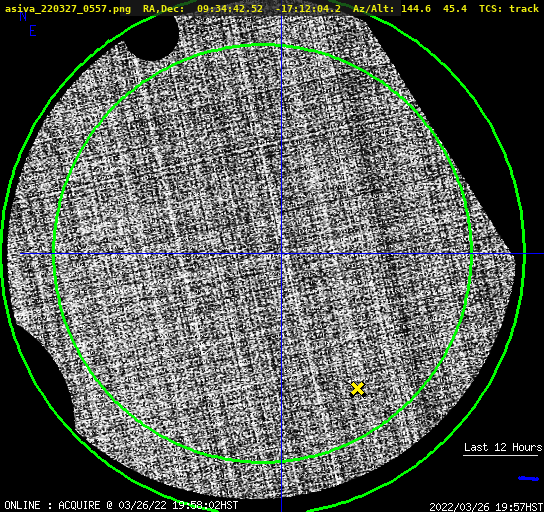Click the yellow X telescope pointing marker
The width and height of the screenshot is (544, 512).
pos(357,389)
